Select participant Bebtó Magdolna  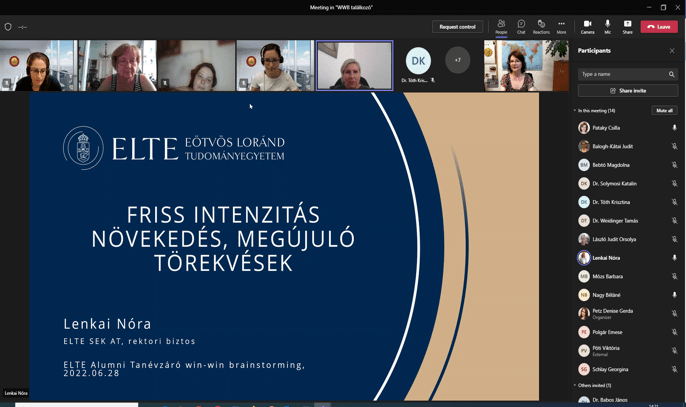coord(628,165)
